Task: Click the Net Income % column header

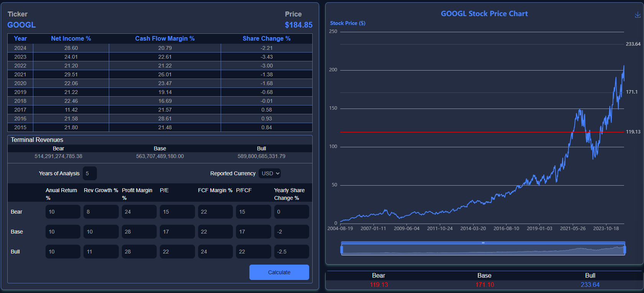Action: click(71, 38)
